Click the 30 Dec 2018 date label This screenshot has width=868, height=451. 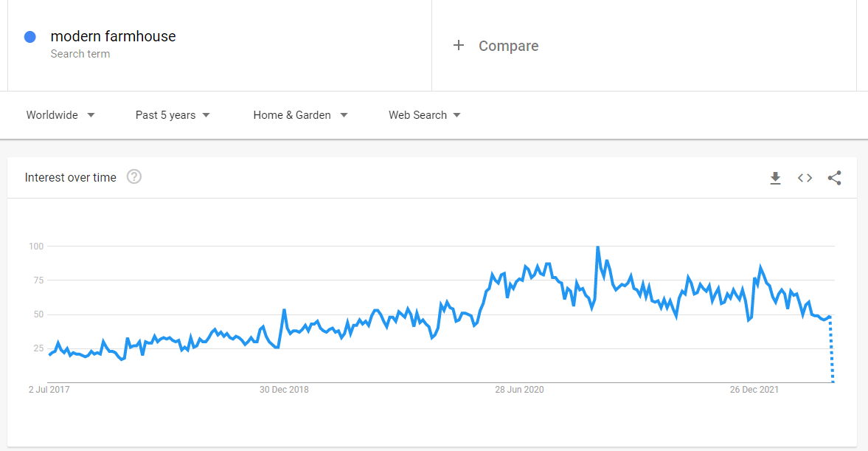pyautogui.click(x=284, y=390)
